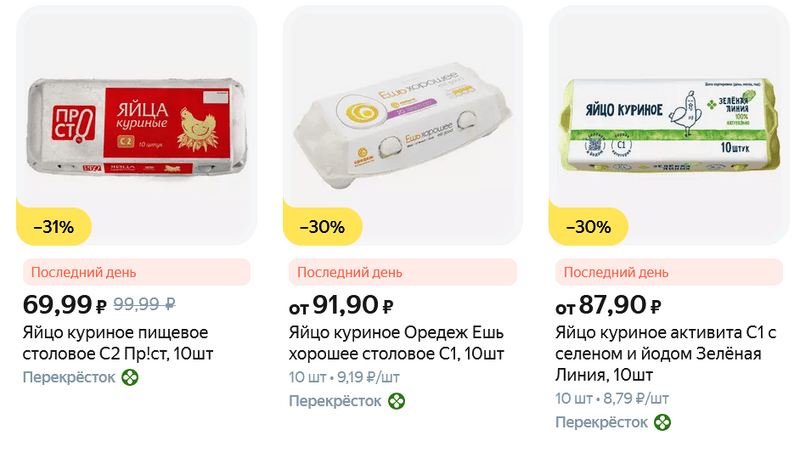Click the −30% badge on Зелёная Линия eggs

coord(588,227)
